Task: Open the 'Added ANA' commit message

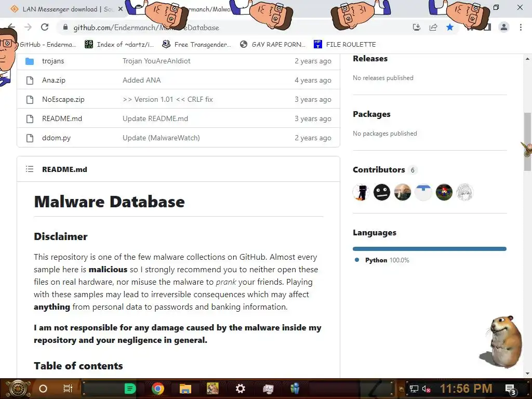Action: click(141, 81)
